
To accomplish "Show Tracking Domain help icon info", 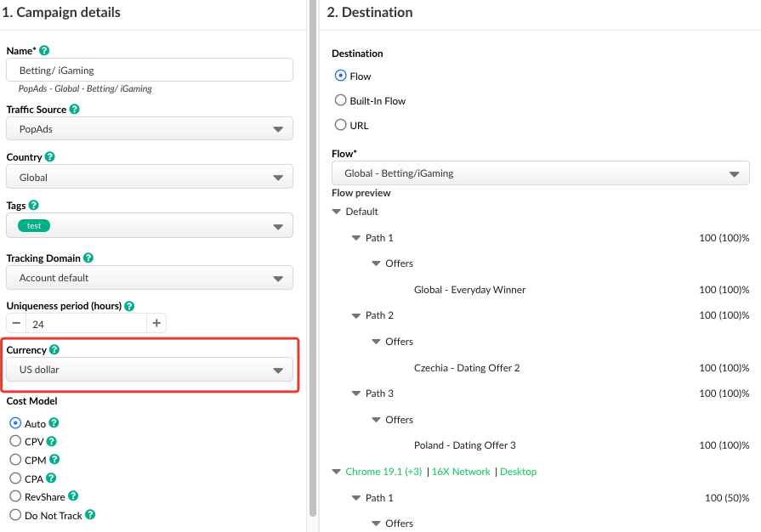I will [x=88, y=258].
